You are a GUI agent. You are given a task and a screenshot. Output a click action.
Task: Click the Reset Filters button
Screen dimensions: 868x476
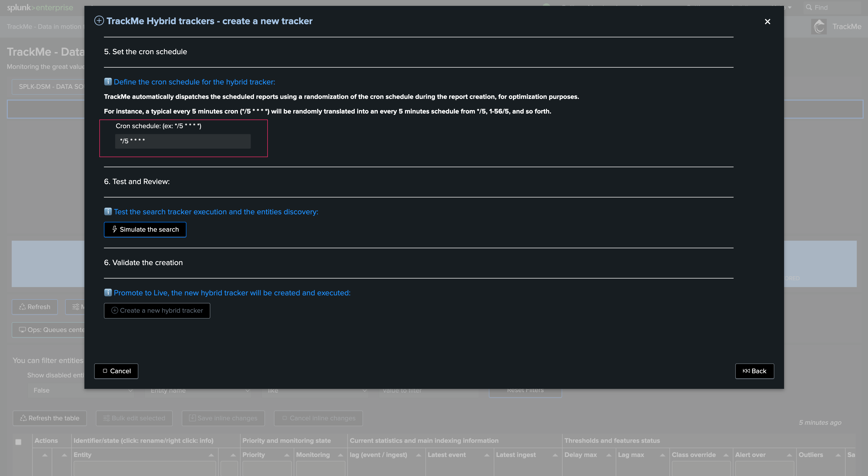click(x=525, y=391)
